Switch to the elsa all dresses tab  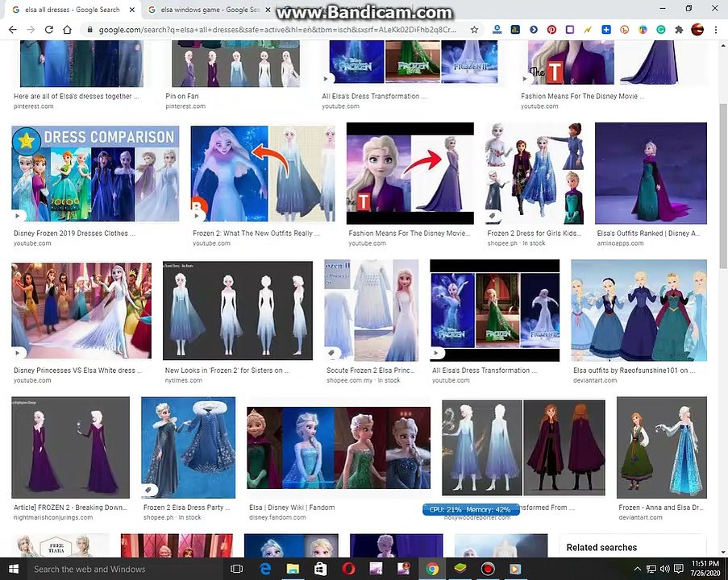tap(72, 10)
